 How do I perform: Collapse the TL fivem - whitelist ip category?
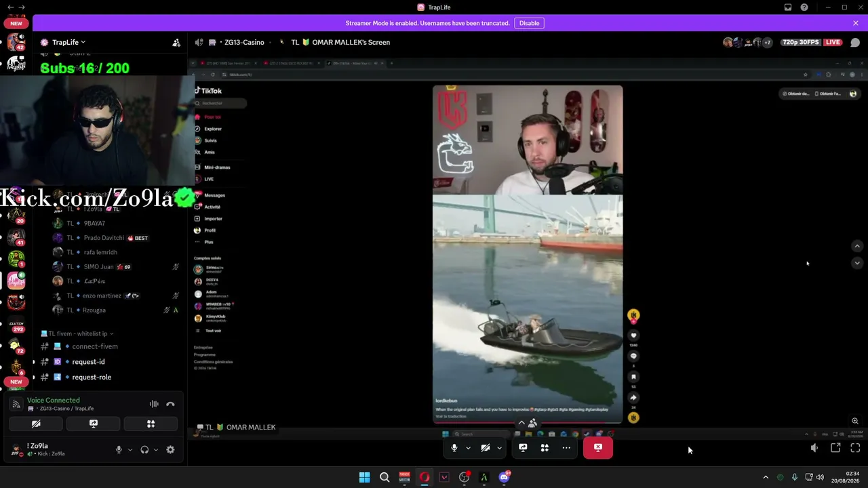click(x=77, y=333)
